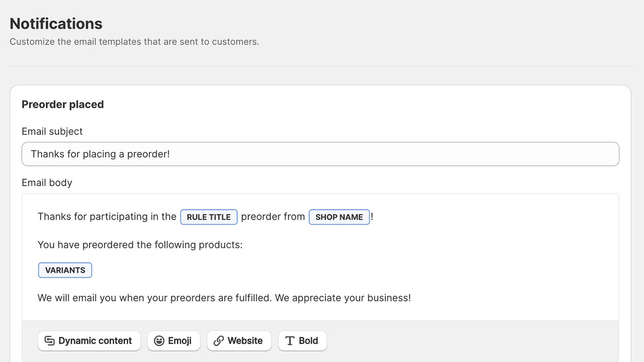The image size is (644, 362).
Task: Click the Email subject label
Action: click(x=52, y=131)
